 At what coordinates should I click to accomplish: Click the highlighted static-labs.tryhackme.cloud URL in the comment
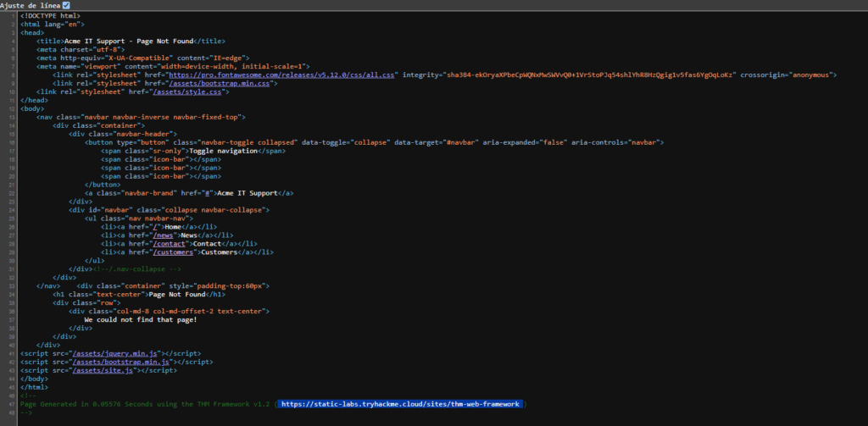(400, 404)
